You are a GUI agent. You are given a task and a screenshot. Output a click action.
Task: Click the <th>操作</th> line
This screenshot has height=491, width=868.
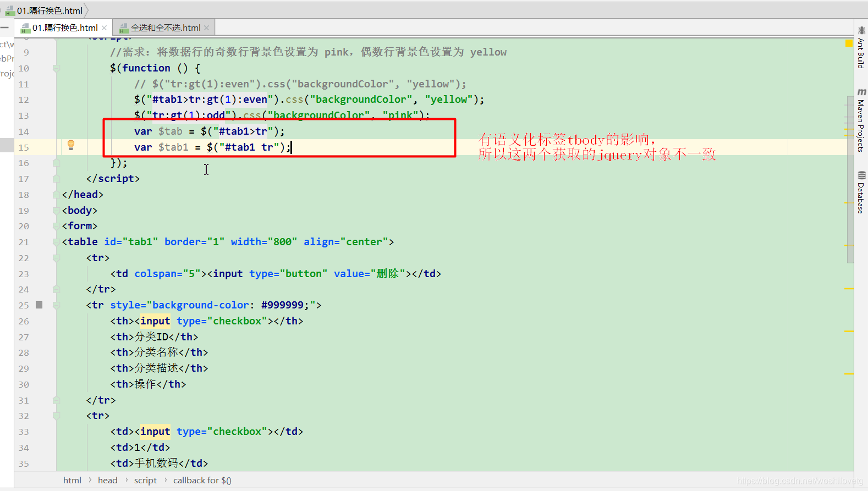point(148,384)
